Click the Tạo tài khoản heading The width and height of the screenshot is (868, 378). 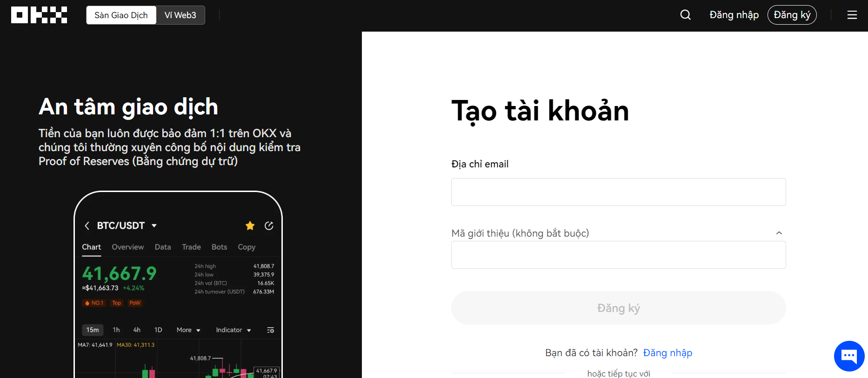click(x=540, y=111)
